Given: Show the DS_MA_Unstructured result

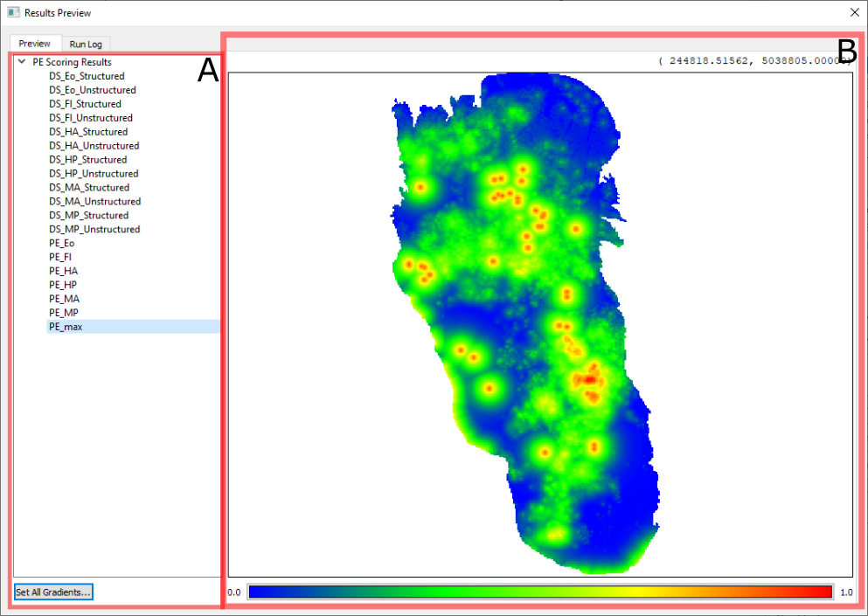Looking at the screenshot, I should pos(95,201).
